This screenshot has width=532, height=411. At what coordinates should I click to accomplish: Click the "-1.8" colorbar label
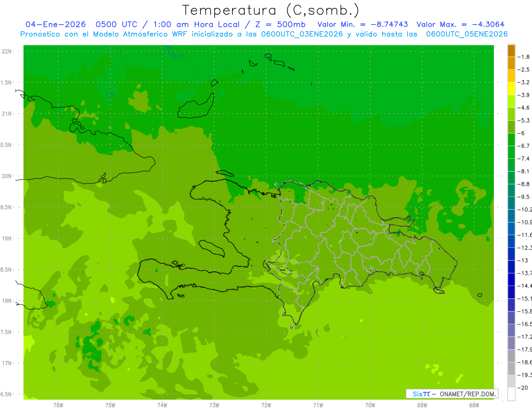(524, 57)
